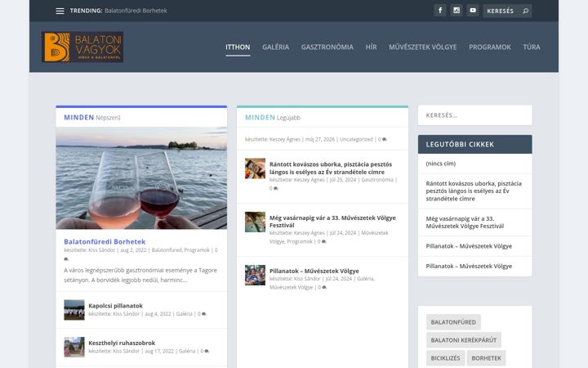Click the Uncategorized category link

tap(356, 139)
